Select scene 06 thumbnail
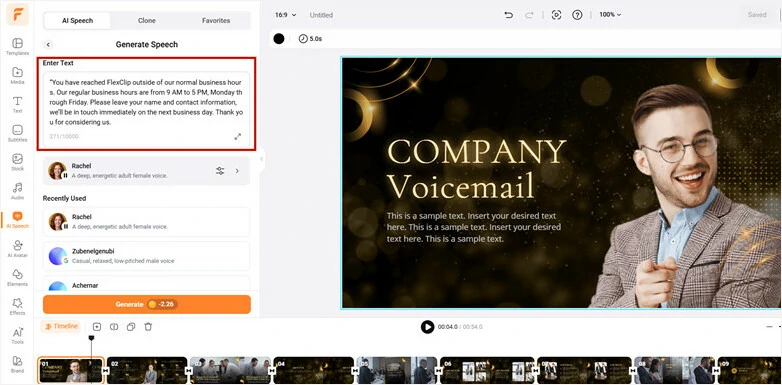The image size is (782, 385). tap(487, 370)
